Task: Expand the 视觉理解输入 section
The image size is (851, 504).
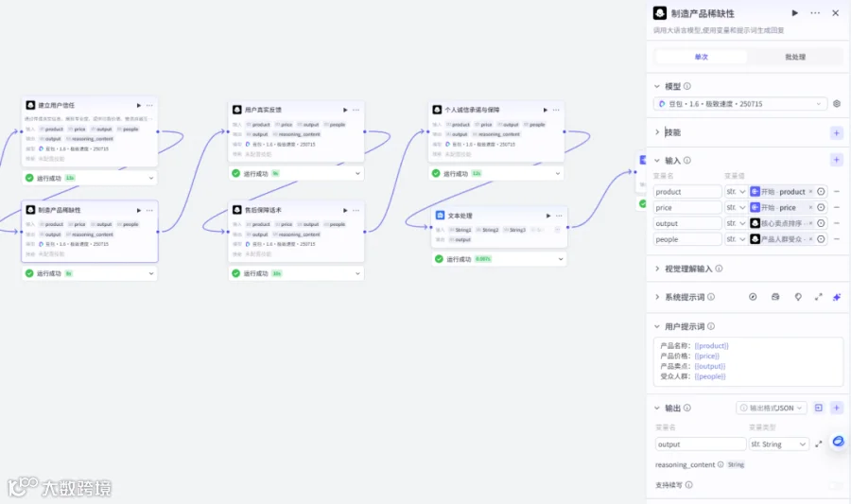Action: coord(657,269)
